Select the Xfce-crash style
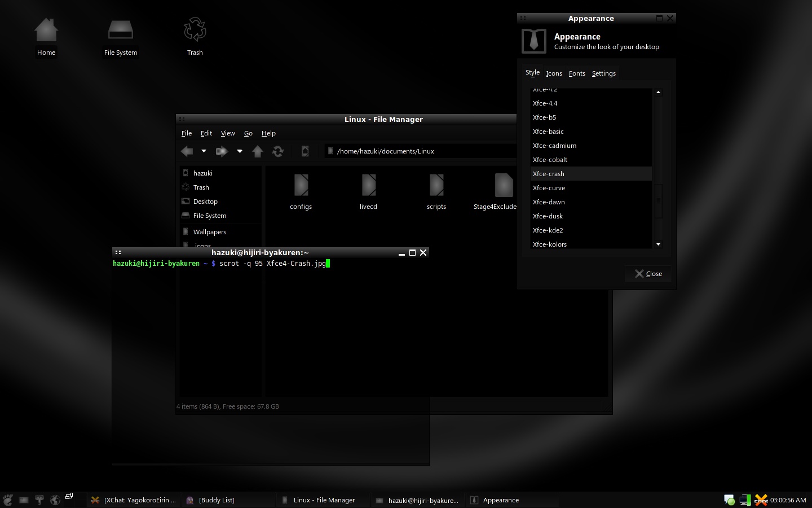The width and height of the screenshot is (812, 508). pos(591,174)
